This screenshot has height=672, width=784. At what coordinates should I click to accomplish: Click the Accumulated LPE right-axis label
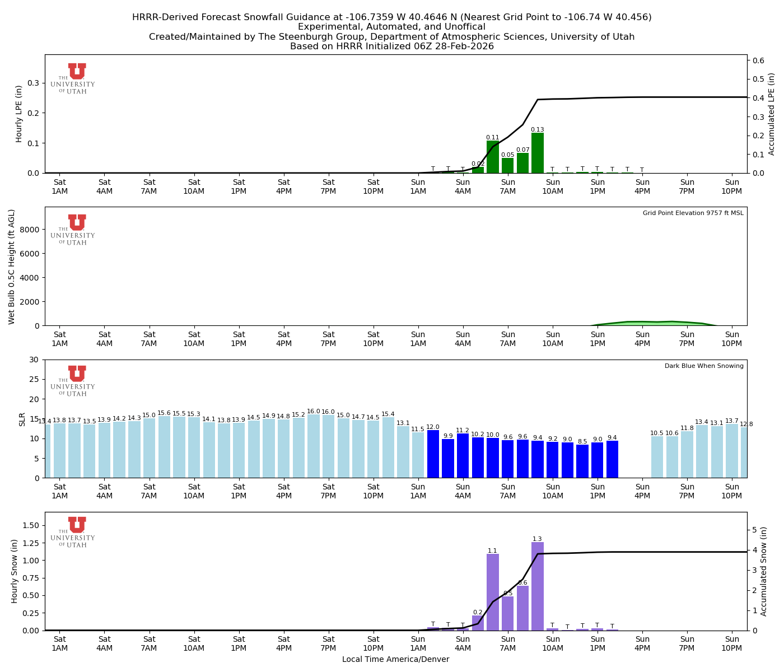tap(772, 112)
